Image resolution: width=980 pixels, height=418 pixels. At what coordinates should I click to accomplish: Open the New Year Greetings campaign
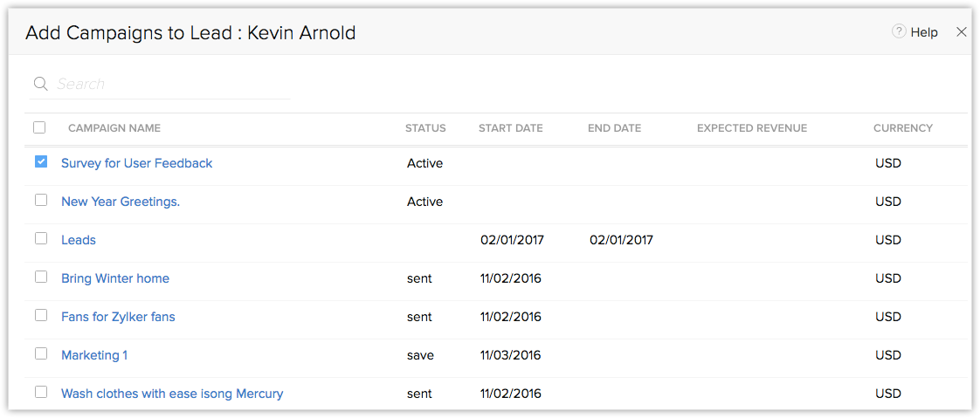point(121,202)
